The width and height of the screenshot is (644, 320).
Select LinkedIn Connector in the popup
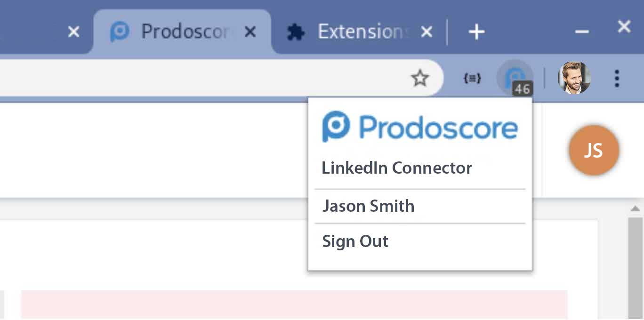[396, 168]
